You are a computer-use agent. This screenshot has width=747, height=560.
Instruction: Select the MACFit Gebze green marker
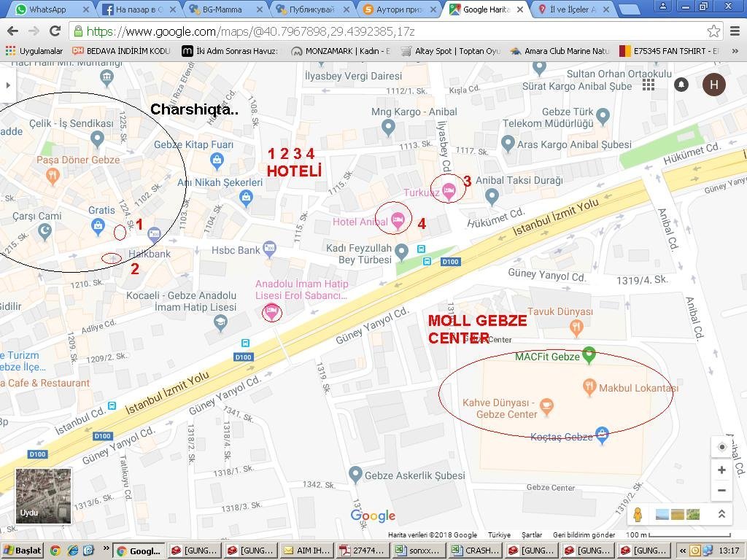[589, 355]
